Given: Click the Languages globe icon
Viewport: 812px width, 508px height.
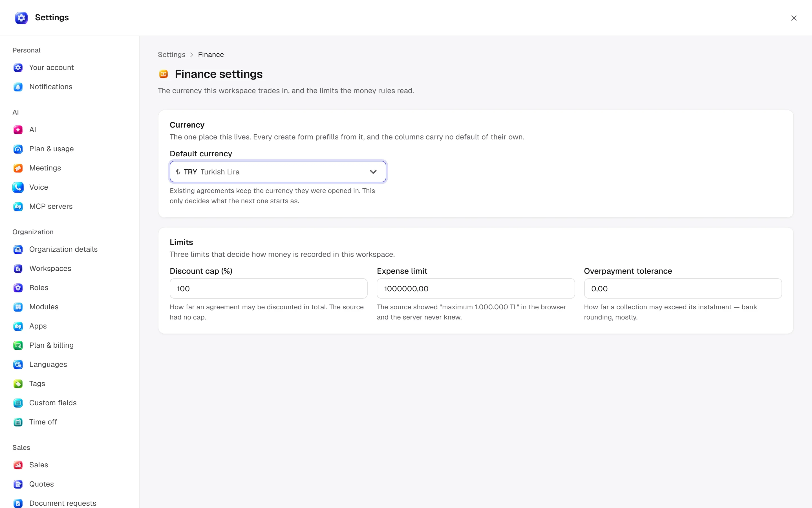Looking at the screenshot, I should 18,364.
